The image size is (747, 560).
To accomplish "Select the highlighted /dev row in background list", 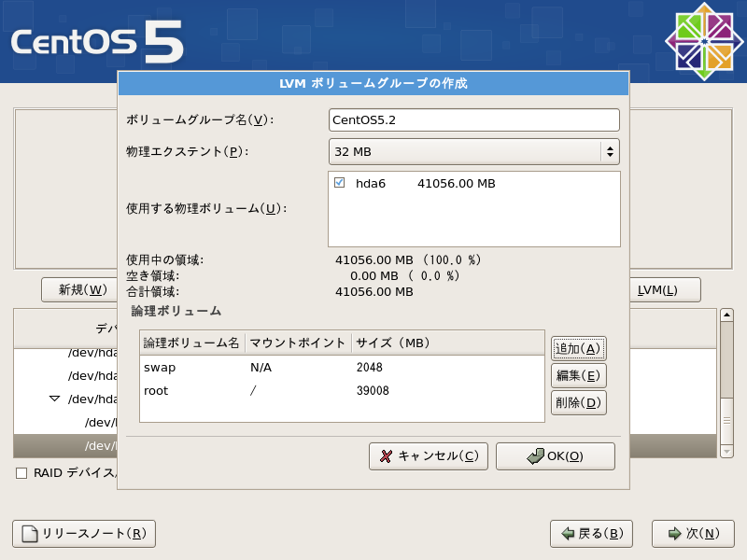I will pos(65,446).
